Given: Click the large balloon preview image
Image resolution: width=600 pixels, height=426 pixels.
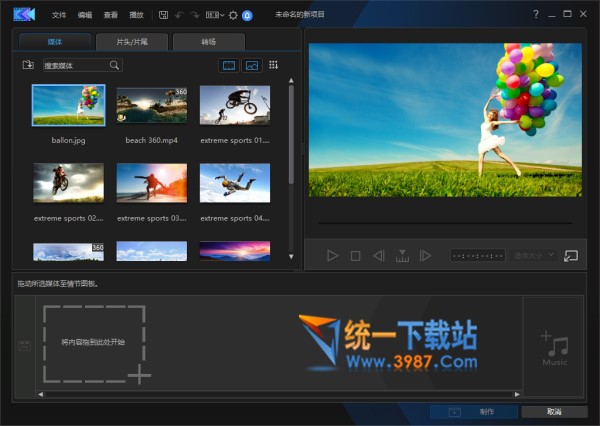Looking at the screenshot, I should [x=445, y=120].
